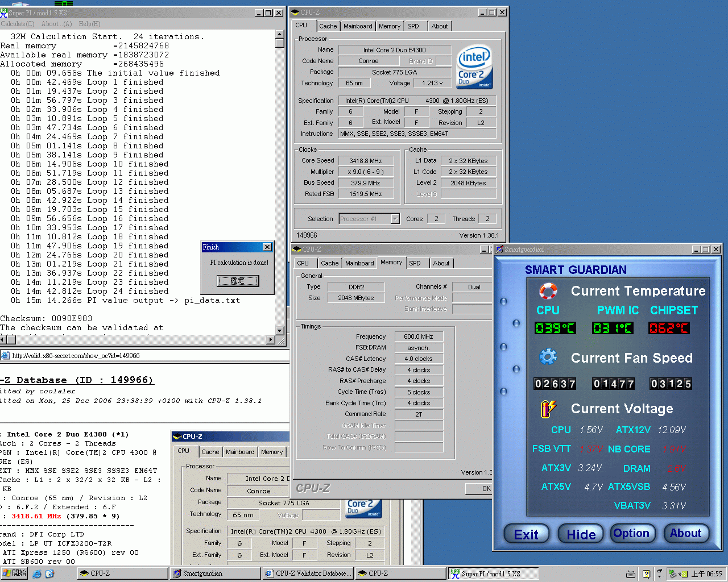Close the Finish dialog with its X button

click(x=267, y=247)
